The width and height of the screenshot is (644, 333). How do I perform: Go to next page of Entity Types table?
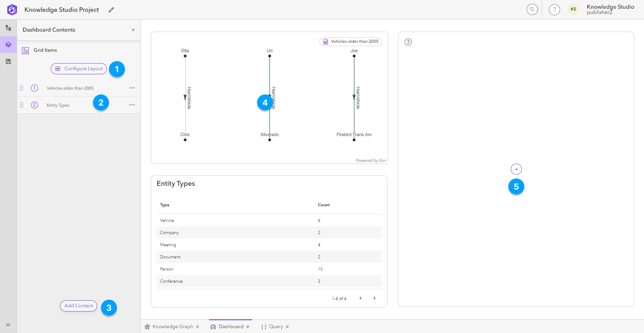coord(374,298)
